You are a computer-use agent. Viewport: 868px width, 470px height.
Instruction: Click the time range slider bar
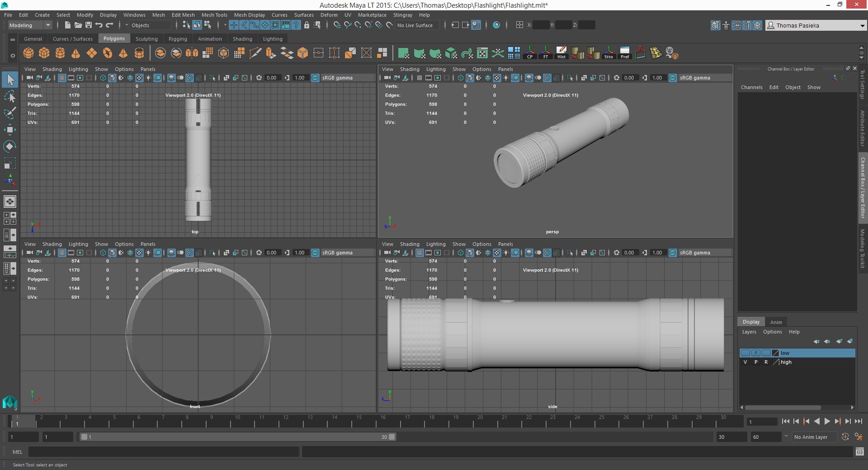237,437
